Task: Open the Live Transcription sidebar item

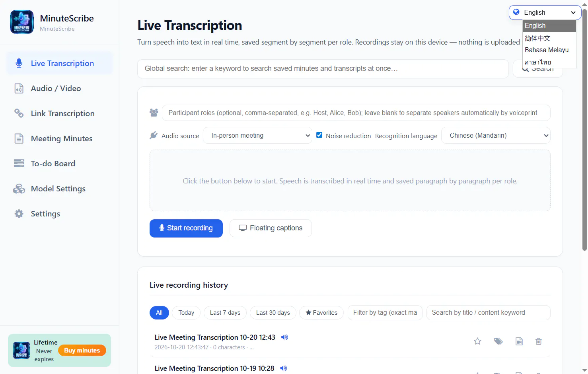Action: pos(60,63)
